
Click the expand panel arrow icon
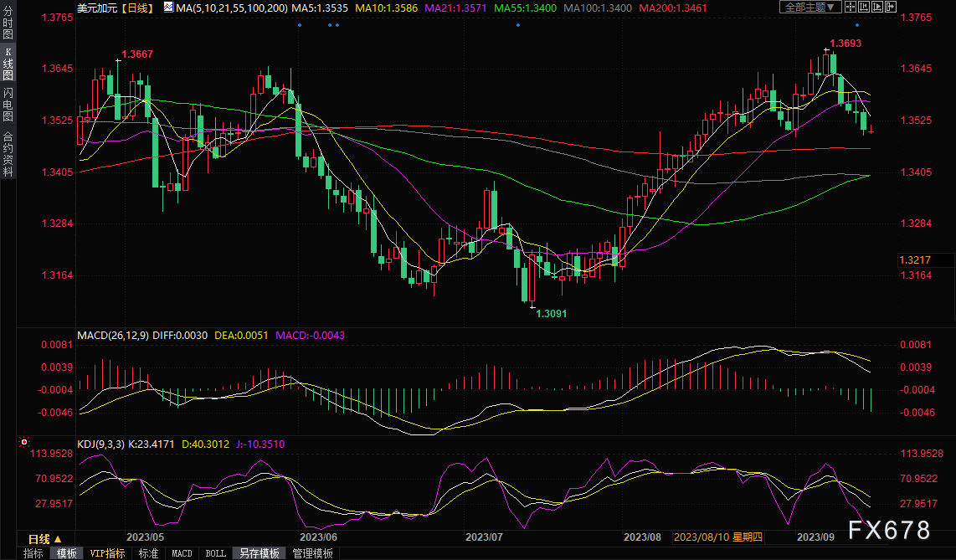pyautogui.click(x=890, y=7)
